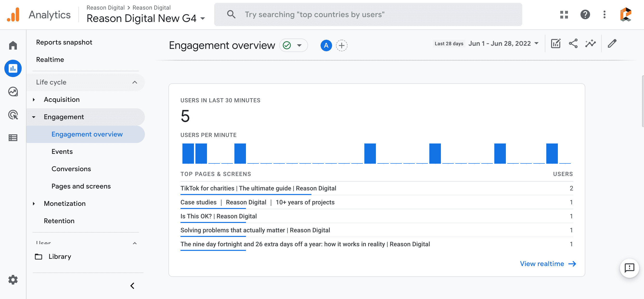Open the Google apps grid icon
The height and width of the screenshot is (299, 644).
(564, 14)
